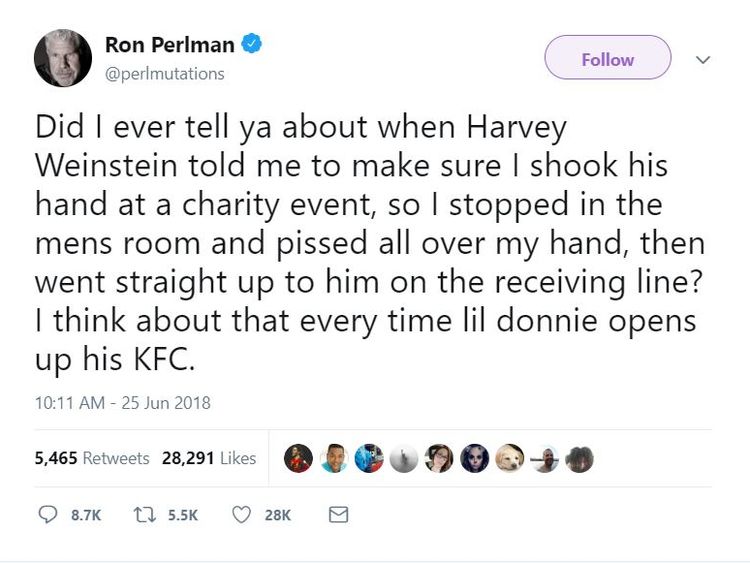Click the second liker avatar with blue shirt
The height and width of the screenshot is (563, 750).
[x=333, y=458]
